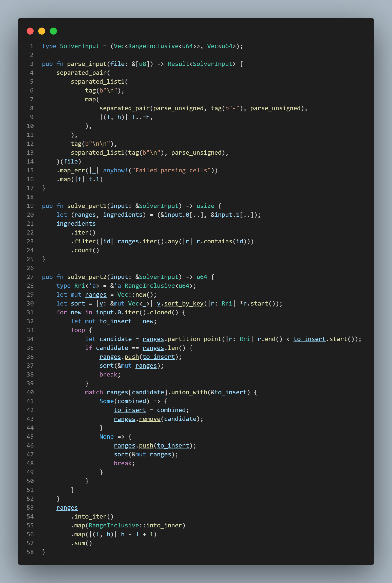The height and width of the screenshot is (583, 392).
Task: Click the ".count()" call
Action: coord(85,250)
